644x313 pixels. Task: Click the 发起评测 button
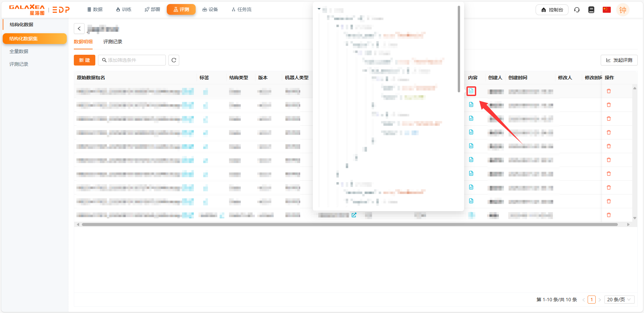click(x=619, y=60)
